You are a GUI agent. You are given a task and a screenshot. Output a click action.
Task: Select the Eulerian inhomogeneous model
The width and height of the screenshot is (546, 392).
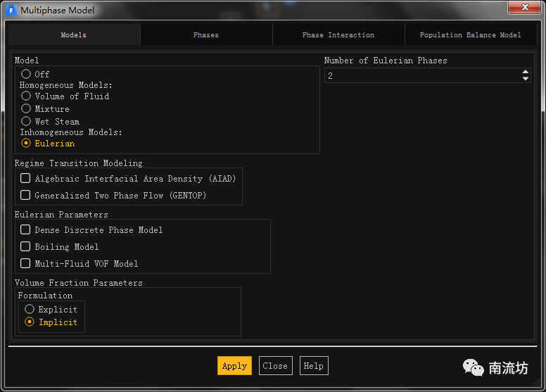pos(26,143)
